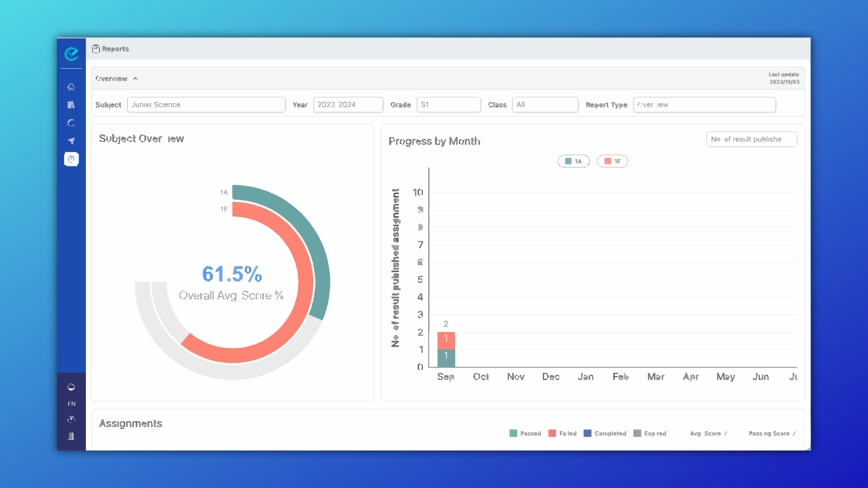
Task: Click the Clipboard/Reports icon in sidebar
Action: click(71, 159)
